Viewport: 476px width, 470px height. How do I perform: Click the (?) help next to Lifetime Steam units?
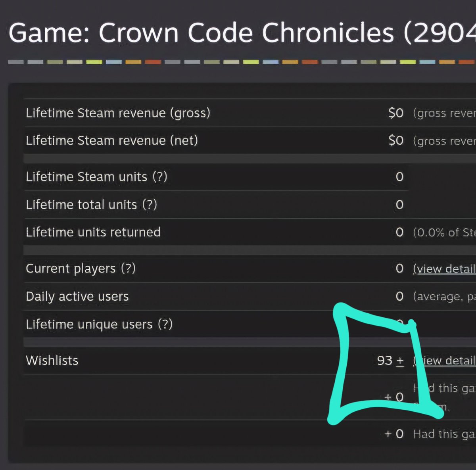click(160, 176)
